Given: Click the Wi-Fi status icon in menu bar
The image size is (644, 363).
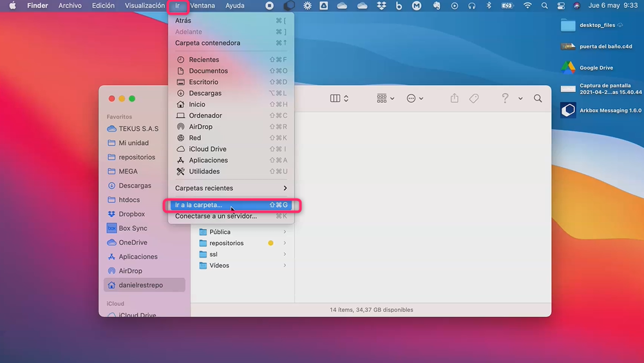Looking at the screenshot, I should [x=528, y=6].
